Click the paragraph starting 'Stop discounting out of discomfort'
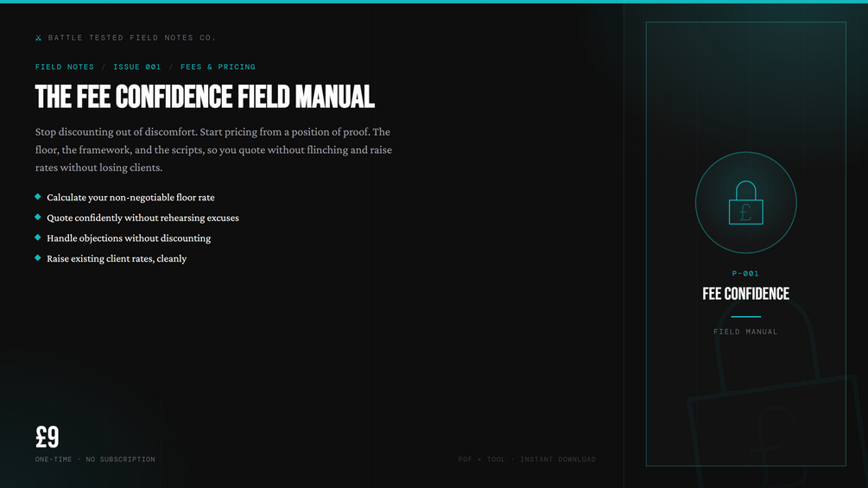The width and height of the screenshot is (868, 488). [213, 149]
